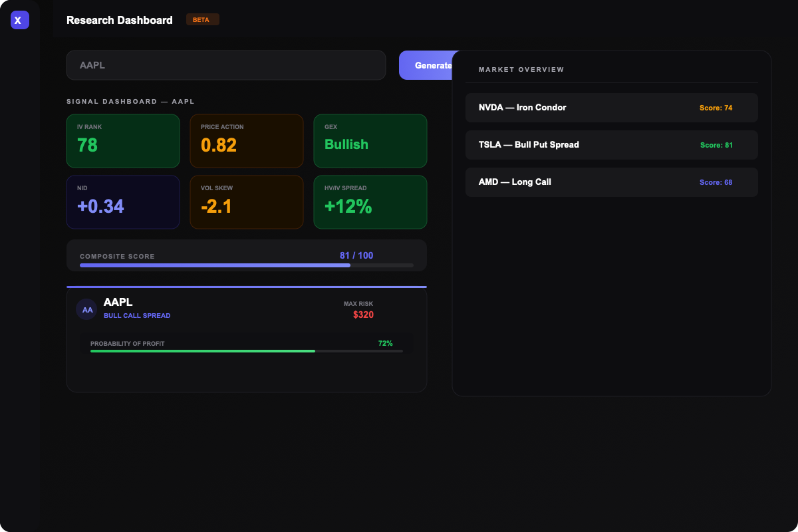Open the NID metric card
Image resolution: width=798 pixels, height=532 pixels.
tap(122, 202)
